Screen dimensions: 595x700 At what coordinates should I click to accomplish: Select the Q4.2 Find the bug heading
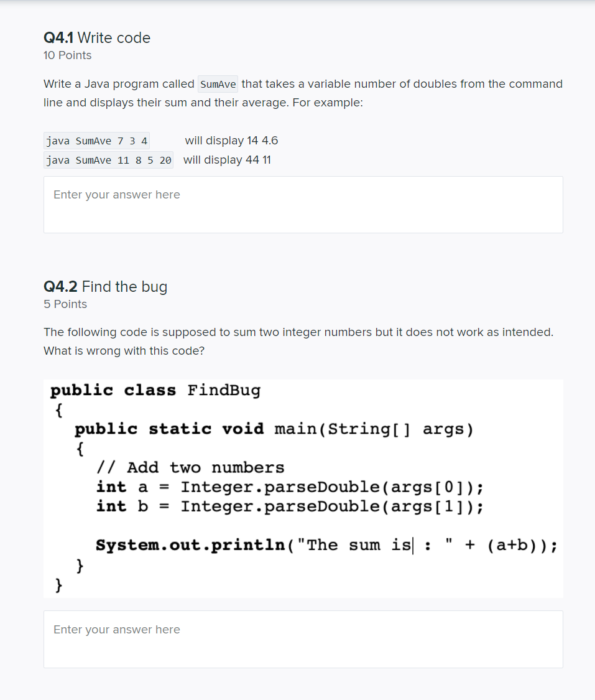[x=105, y=287]
